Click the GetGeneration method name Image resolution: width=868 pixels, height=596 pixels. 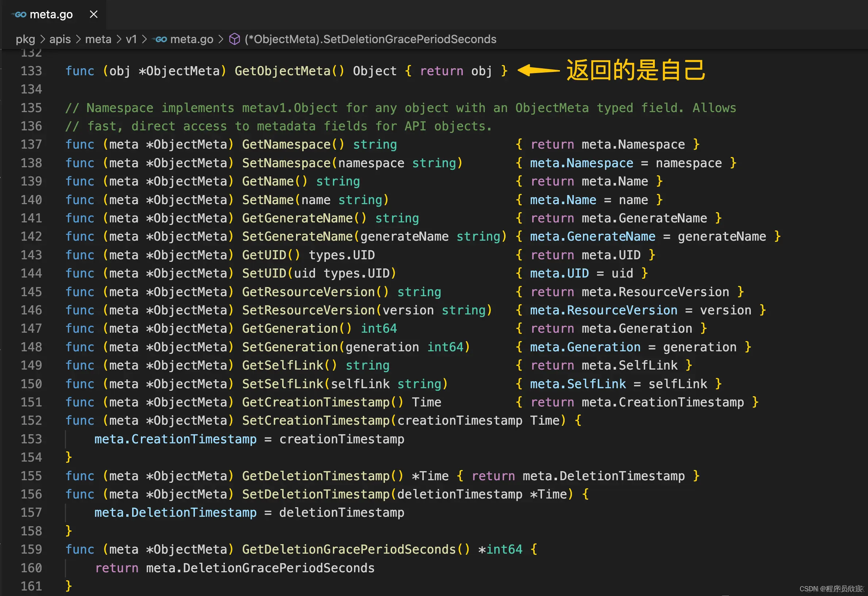pyautogui.click(x=290, y=329)
